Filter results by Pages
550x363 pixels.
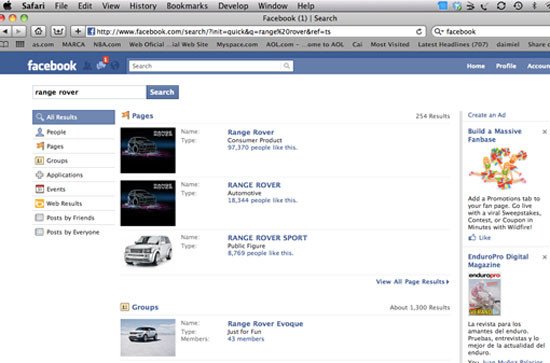(x=74, y=146)
